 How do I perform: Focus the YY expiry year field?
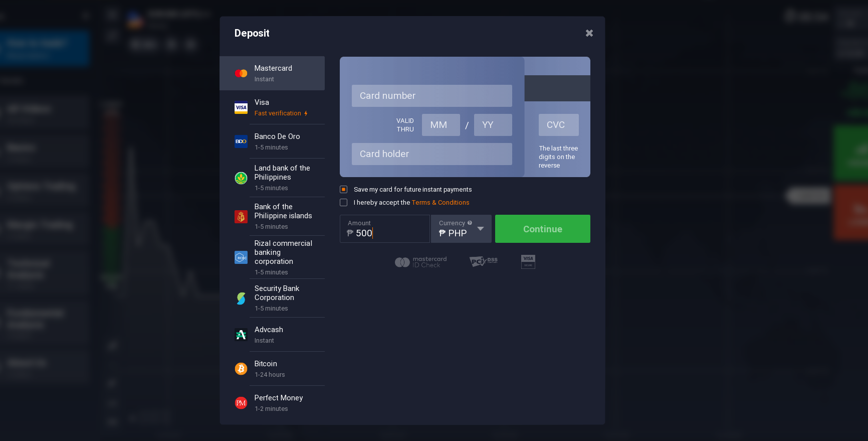tap(493, 125)
